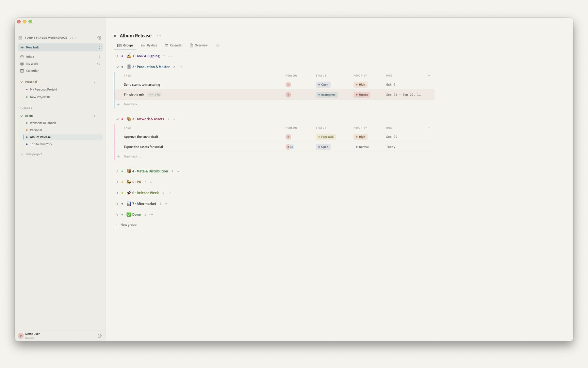The image size is (588, 368).
Task: Expand subtasks of Finish the mix
Action: click(x=155, y=95)
